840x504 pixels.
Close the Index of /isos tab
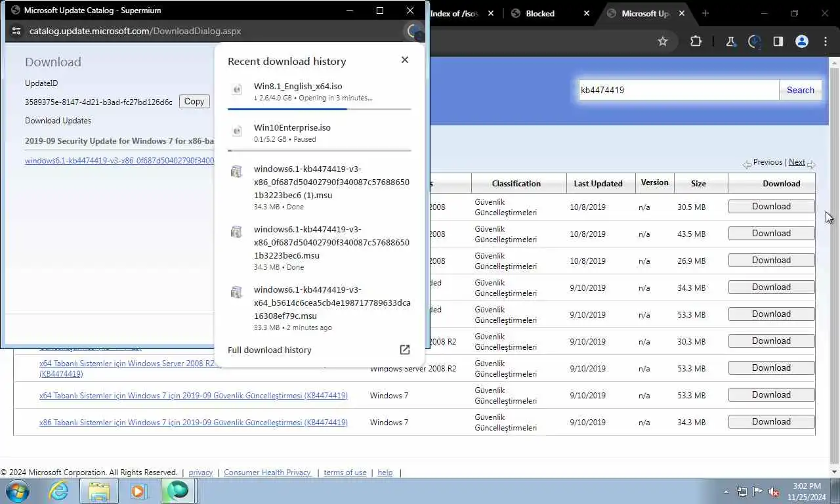491,13
